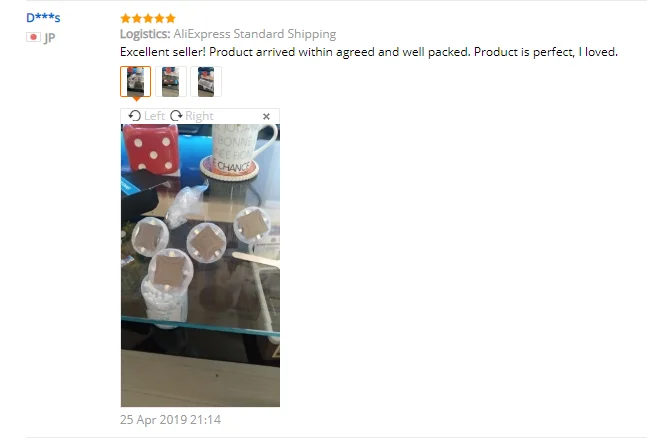View the third review photo thumbnail
Screen dimensions: 647x439
[206, 82]
